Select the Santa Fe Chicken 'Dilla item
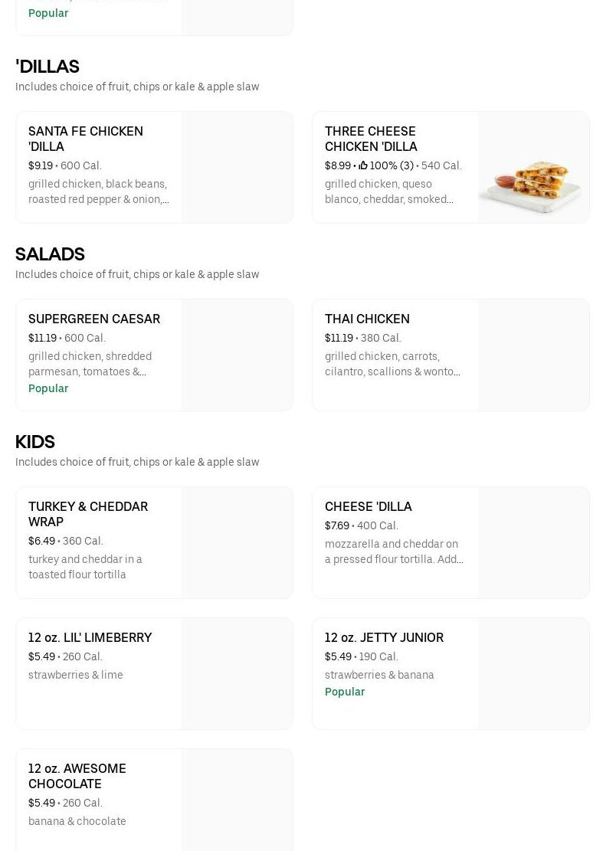The height and width of the screenshot is (851, 616). pyautogui.click(x=86, y=139)
